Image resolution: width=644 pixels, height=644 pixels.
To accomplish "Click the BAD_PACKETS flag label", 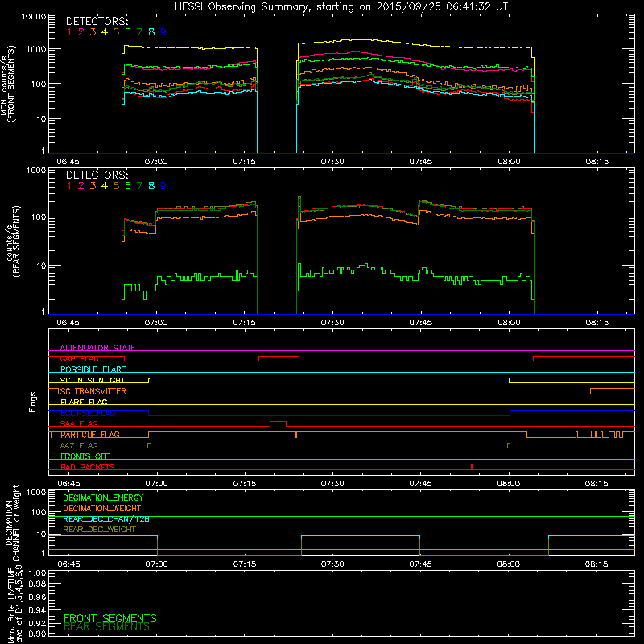I will 88,467.
